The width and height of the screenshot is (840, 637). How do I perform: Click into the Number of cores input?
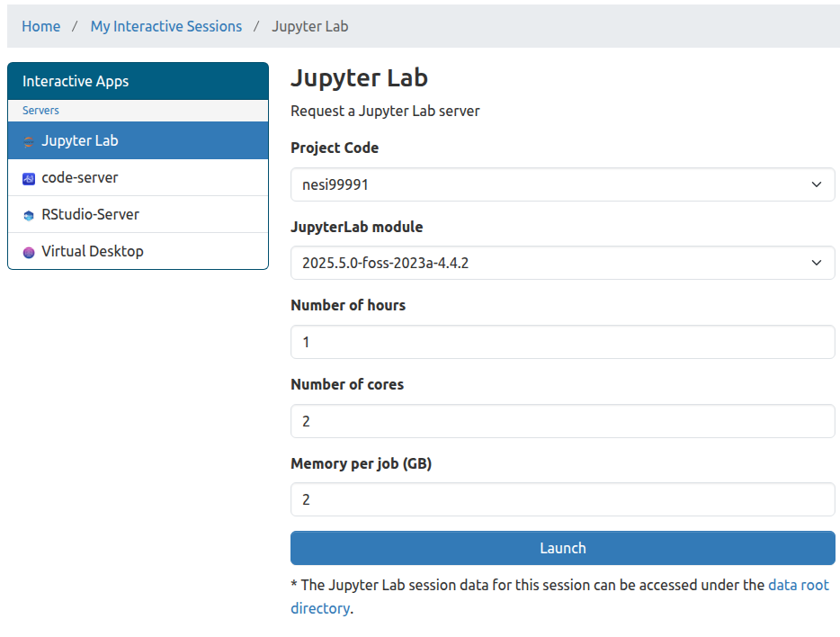click(562, 421)
